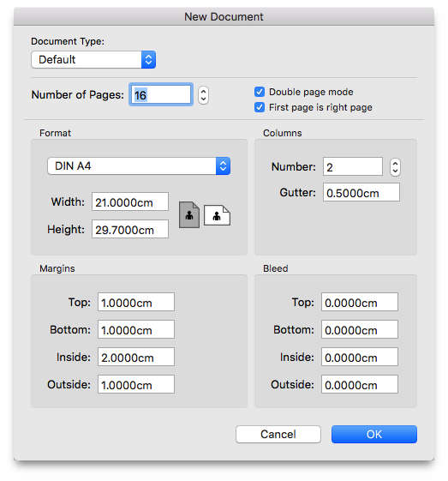Viewport: 448px width, 481px height.
Task: Open the Document Type dropdown
Action: point(93,59)
